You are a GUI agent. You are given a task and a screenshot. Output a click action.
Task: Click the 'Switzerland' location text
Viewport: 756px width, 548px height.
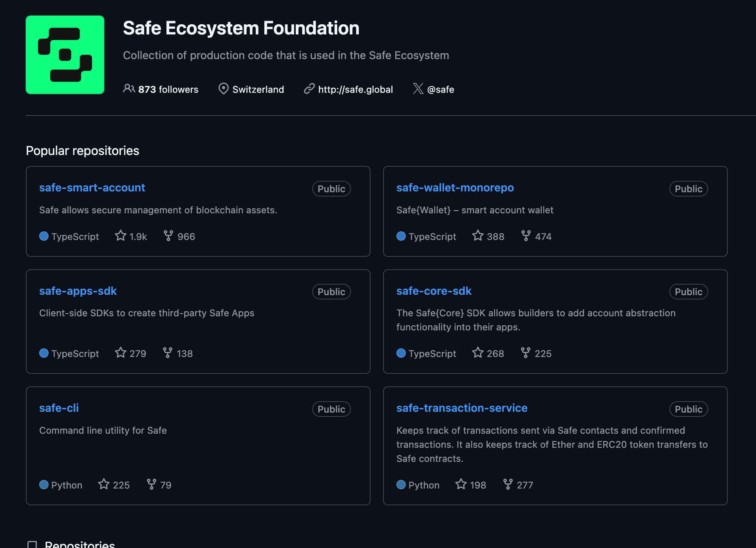pyautogui.click(x=258, y=89)
